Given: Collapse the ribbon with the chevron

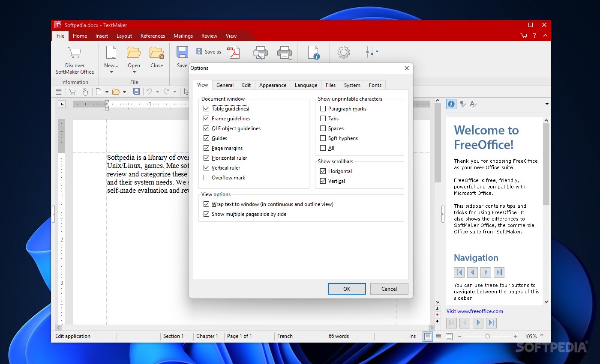Looking at the screenshot, I should [545, 36].
